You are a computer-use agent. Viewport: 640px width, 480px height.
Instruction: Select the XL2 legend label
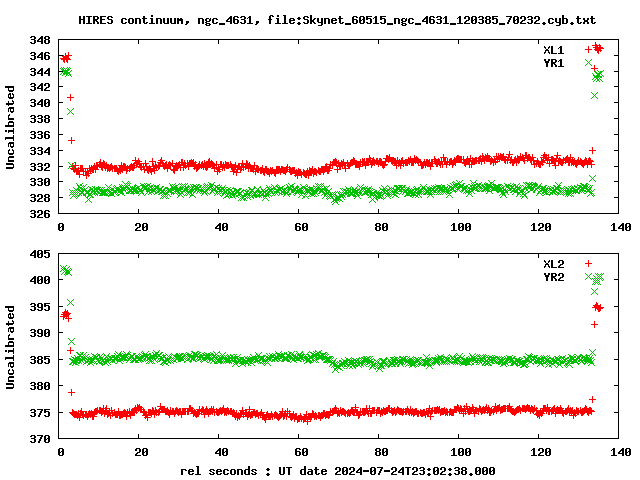[x=553, y=264]
